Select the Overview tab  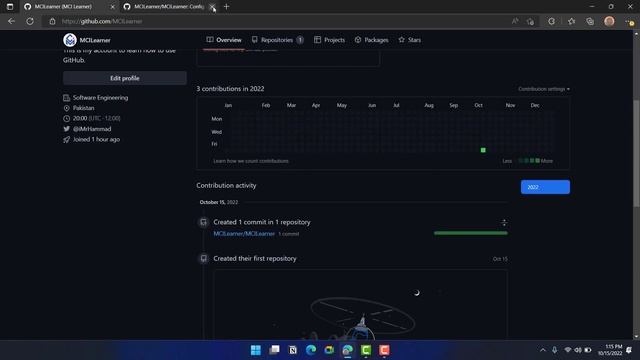tap(224, 40)
